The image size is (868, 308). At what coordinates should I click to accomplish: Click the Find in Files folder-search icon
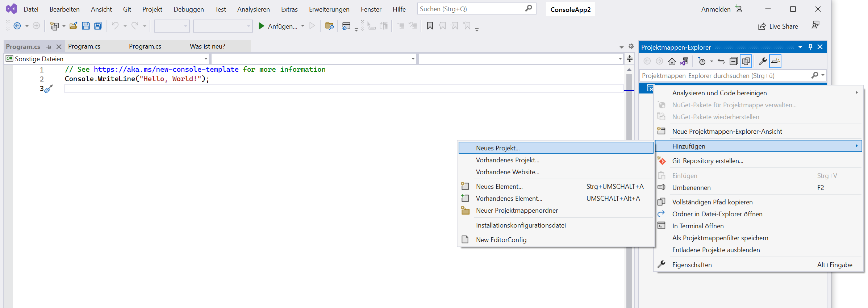[x=329, y=26]
